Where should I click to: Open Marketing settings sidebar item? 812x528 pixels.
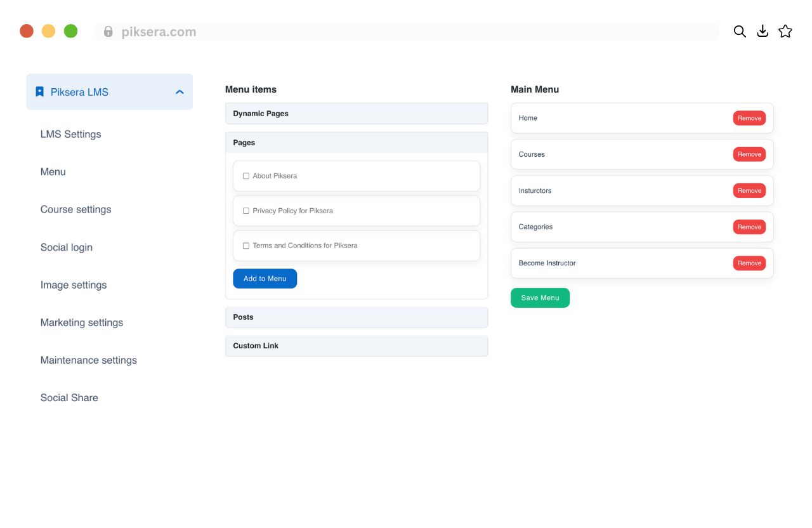(x=82, y=322)
